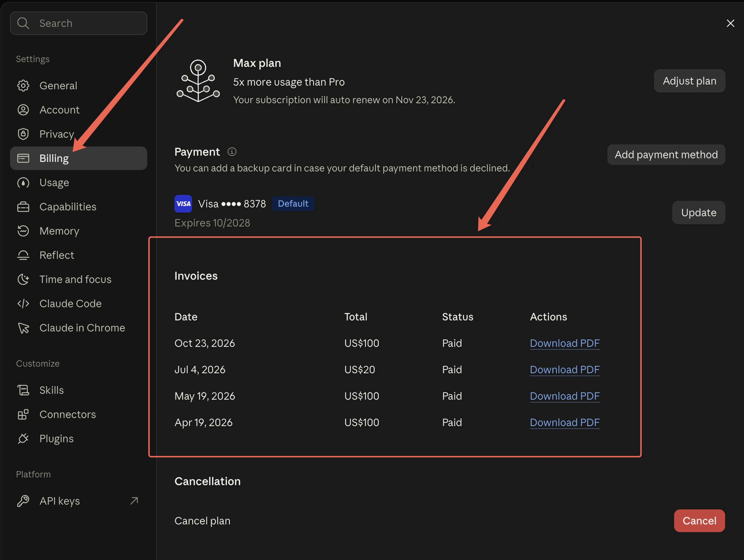
Task: Click the Usage gauge icon
Action: [x=23, y=183]
